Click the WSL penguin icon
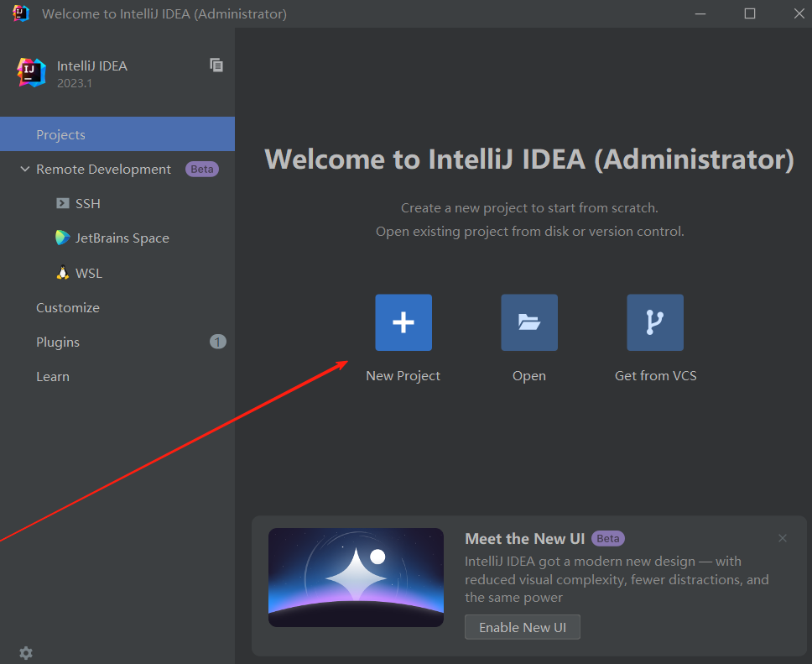This screenshot has width=812, height=664. click(x=63, y=273)
